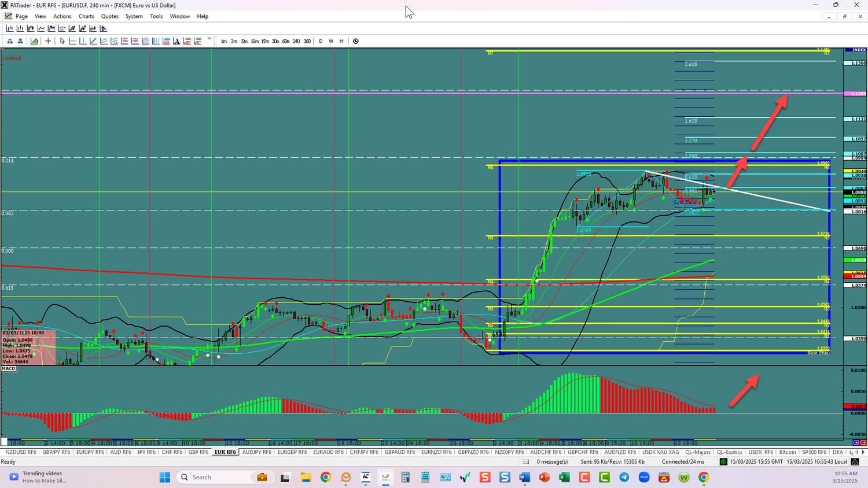Image resolution: width=868 pixels, height=488 pixels.
Task: Expand the drawing toolbar overflow chevron
Action: click(x=209, y=39)
